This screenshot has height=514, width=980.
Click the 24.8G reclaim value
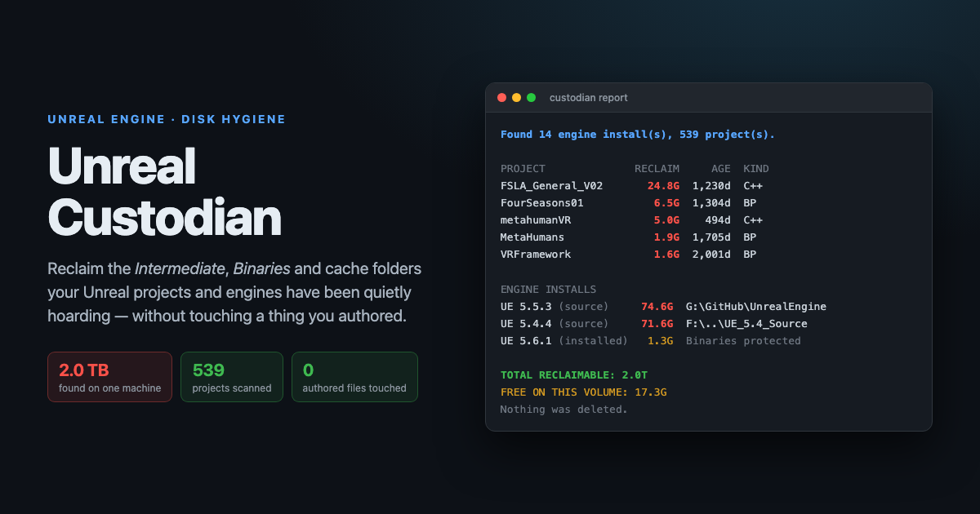pyautogui.click(x=663, y=186)
